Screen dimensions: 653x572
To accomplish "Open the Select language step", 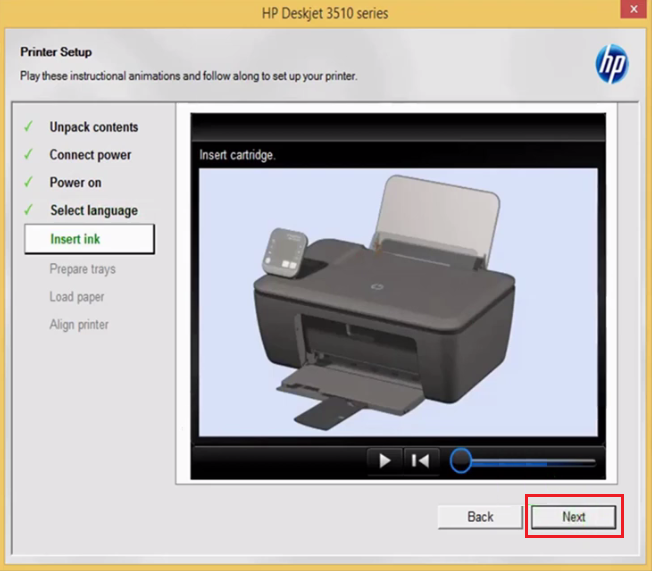I will point(94,210).
